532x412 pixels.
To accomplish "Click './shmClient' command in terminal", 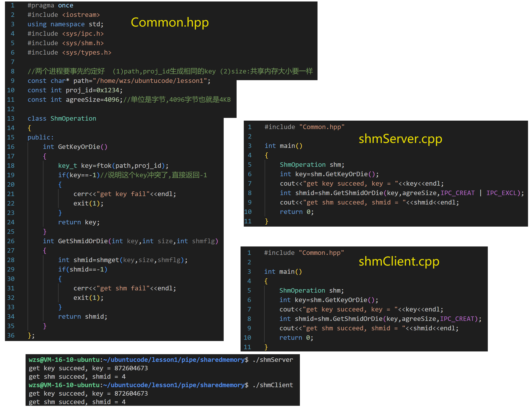I will tap(273, 385).
